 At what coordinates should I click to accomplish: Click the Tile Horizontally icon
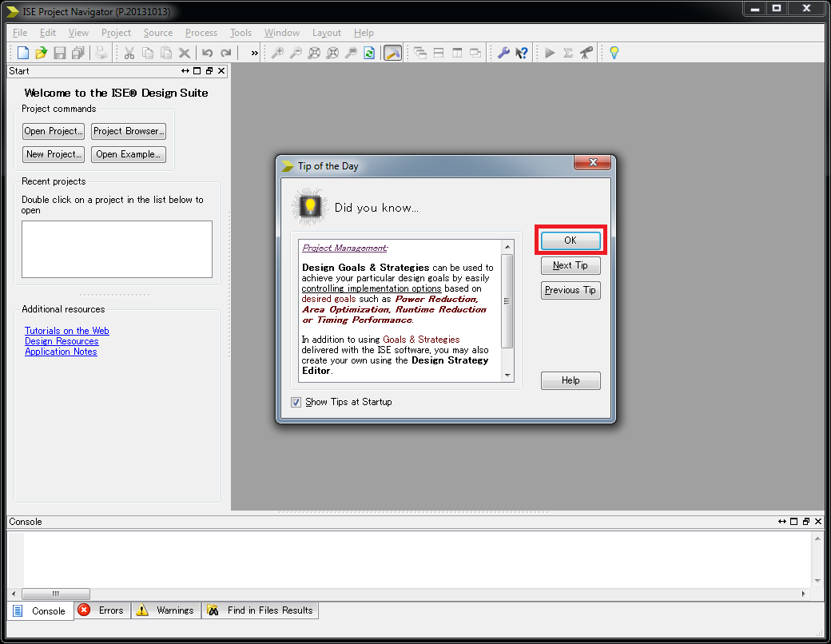439,53
